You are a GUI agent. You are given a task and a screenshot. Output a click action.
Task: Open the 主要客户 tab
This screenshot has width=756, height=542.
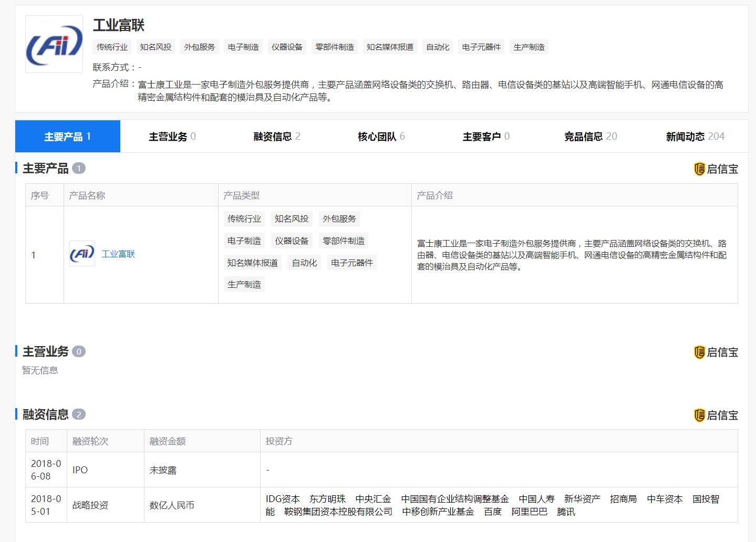coord(485,136)
